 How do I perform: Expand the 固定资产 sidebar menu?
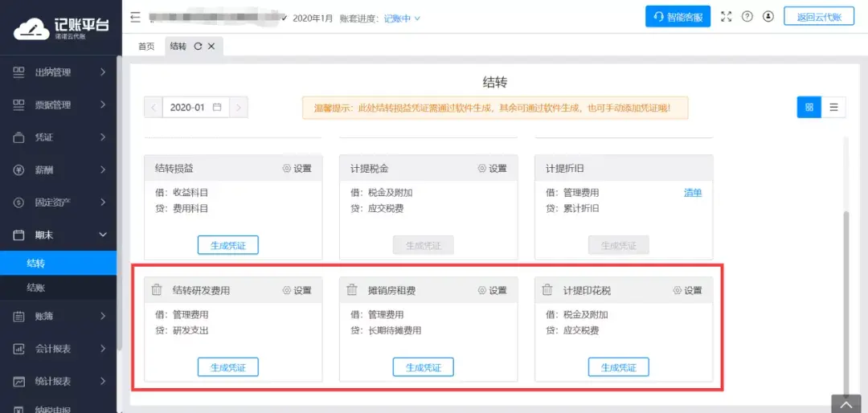click(x=58, y=202)
